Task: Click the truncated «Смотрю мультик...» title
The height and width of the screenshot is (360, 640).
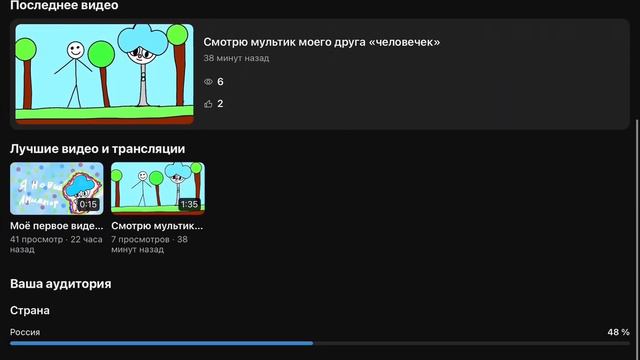Action: pos(157,226)
